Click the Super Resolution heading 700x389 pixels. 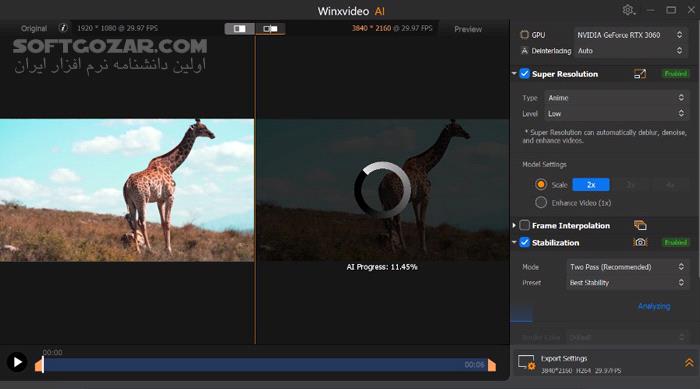click(565, 74)
